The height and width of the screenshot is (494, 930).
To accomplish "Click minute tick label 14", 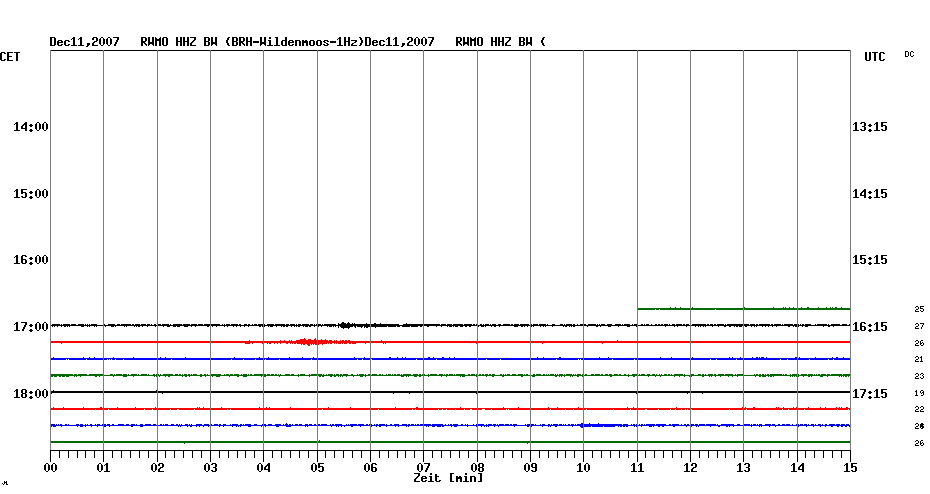I will point(797,467).
